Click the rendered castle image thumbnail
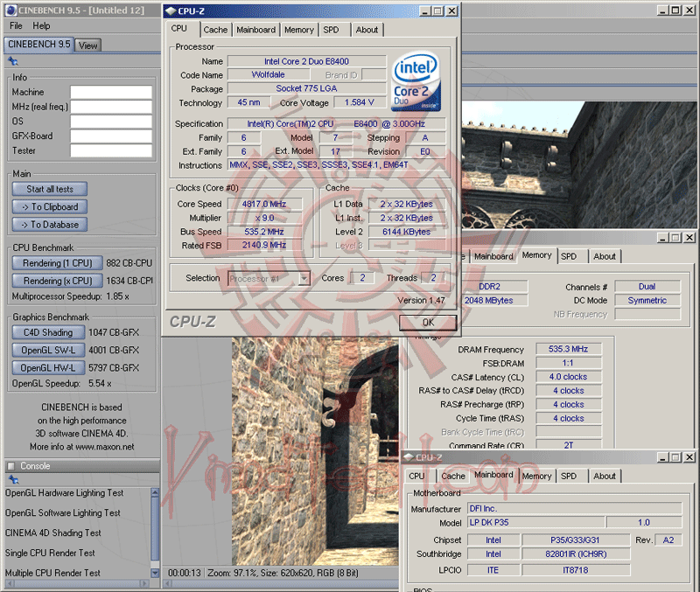 [315, 451]
